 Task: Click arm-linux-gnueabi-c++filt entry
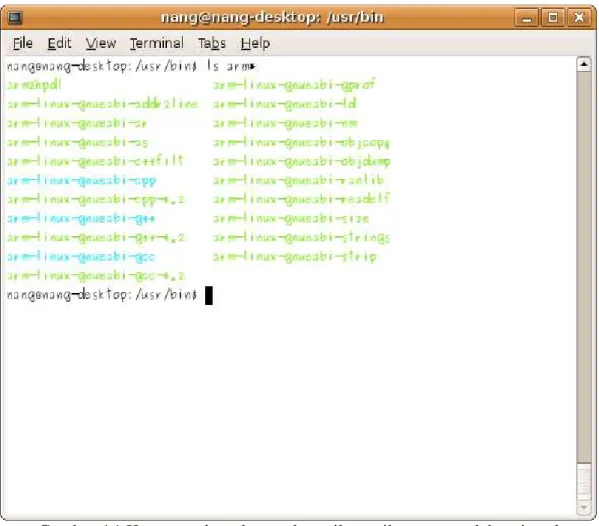(x=96, y=161)
